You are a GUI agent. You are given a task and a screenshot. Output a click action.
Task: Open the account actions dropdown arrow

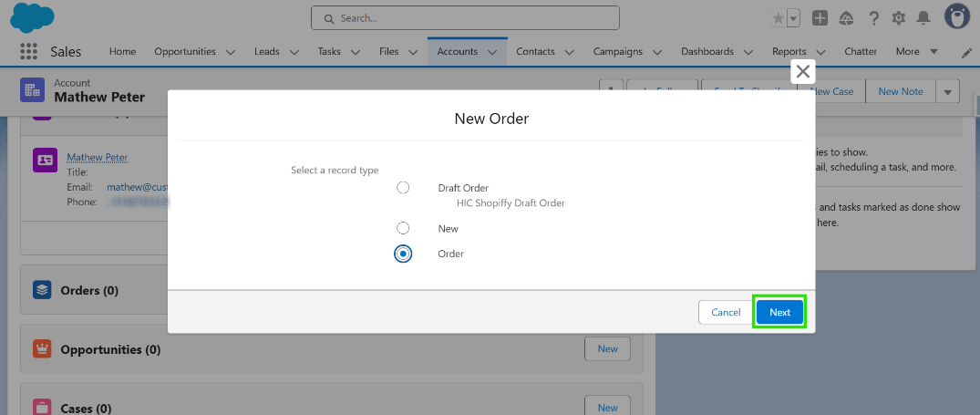947,92
